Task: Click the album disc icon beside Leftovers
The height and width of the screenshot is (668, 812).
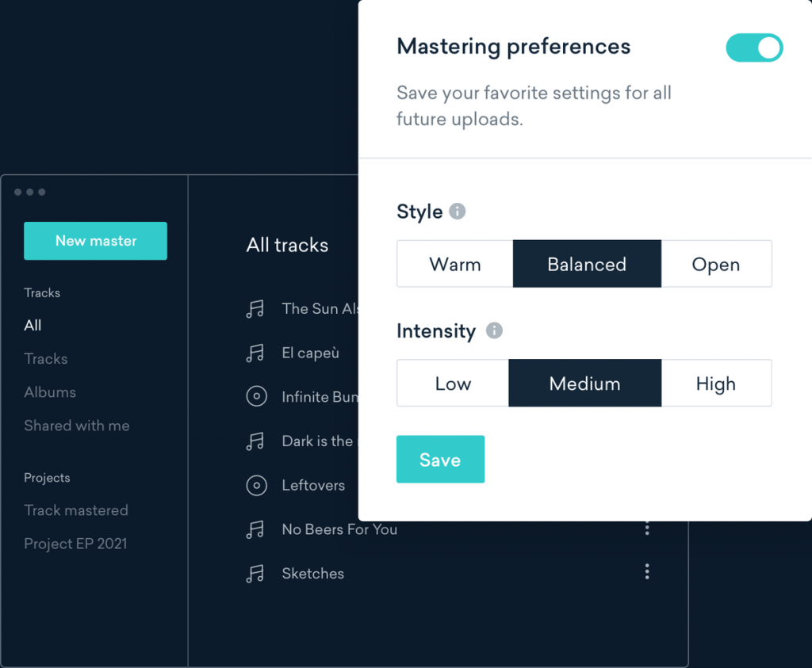Action: (256, 486)
